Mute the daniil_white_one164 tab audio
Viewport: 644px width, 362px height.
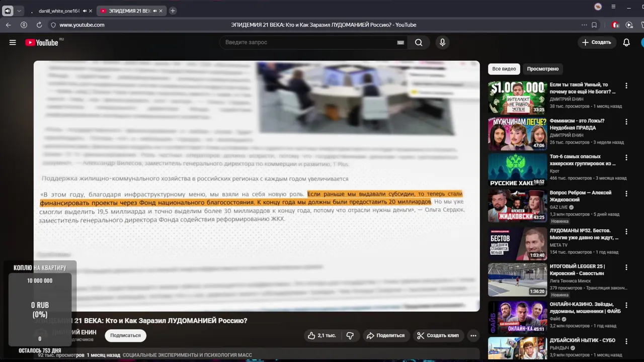[x=85, y=11]
